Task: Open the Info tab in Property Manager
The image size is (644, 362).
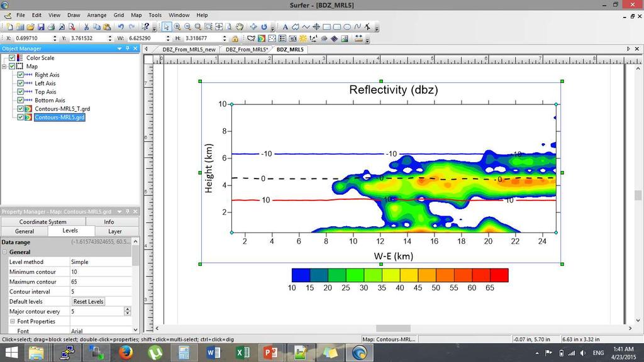Action: pos(109,222)
